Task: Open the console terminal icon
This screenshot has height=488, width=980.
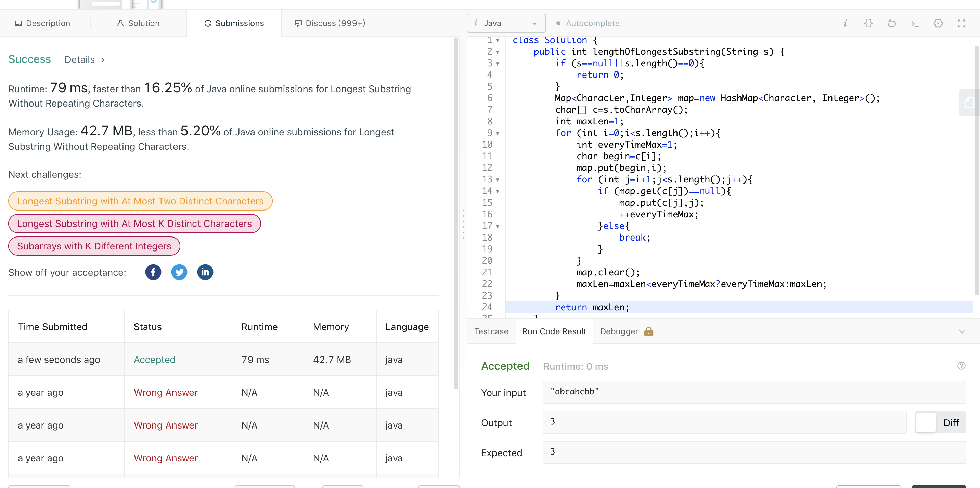Action: [x=915, y=23]
